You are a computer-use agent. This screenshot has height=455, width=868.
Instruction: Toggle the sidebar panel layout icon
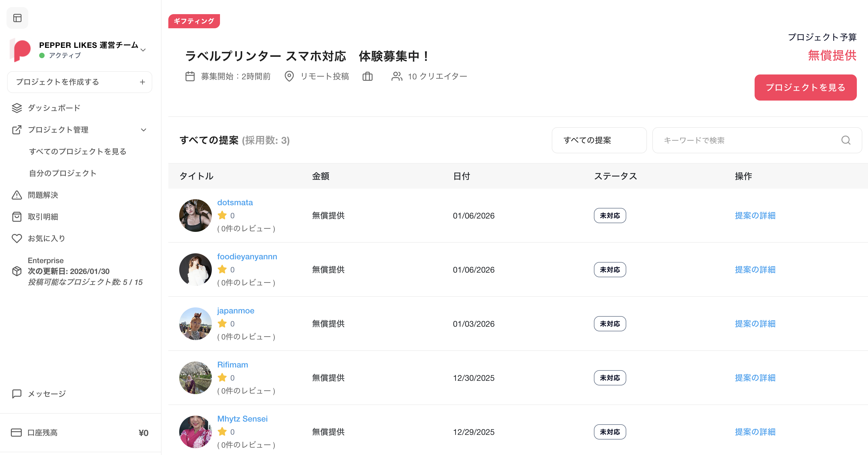coord(17,18)
